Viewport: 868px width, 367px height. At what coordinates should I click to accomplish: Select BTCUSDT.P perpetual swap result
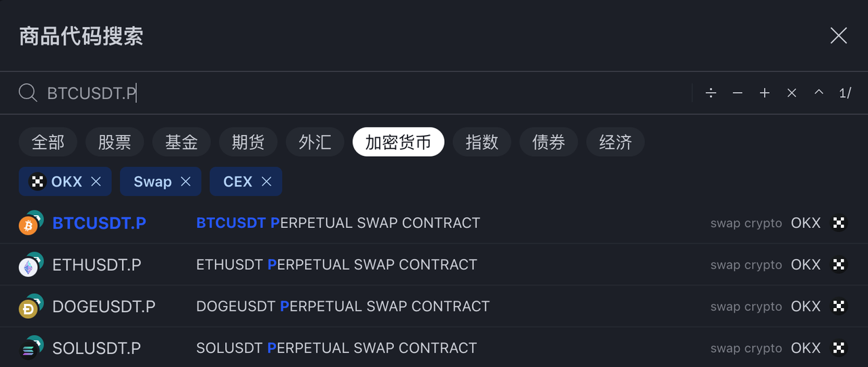pyautogui.click(x=99, y=223)
